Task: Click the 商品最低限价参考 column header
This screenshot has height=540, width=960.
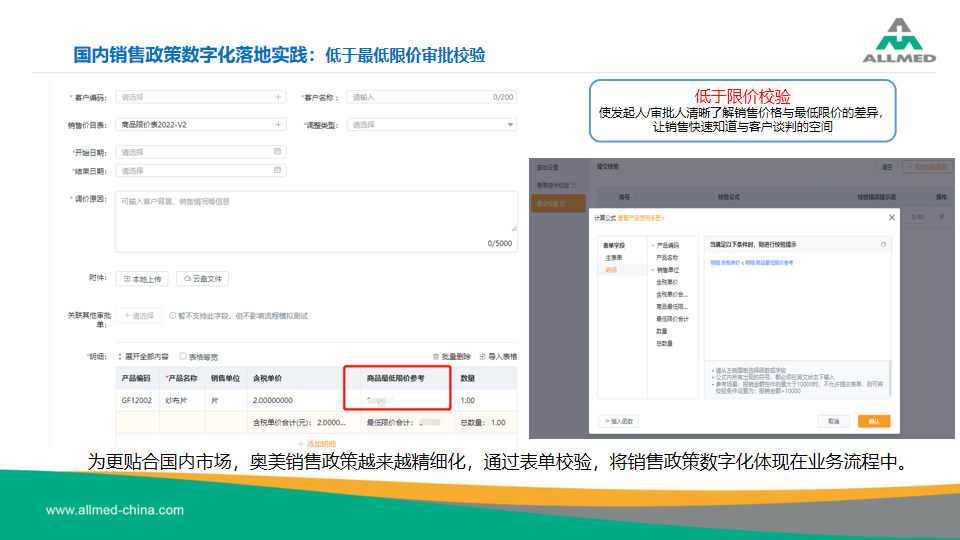Action: point(396,378)
